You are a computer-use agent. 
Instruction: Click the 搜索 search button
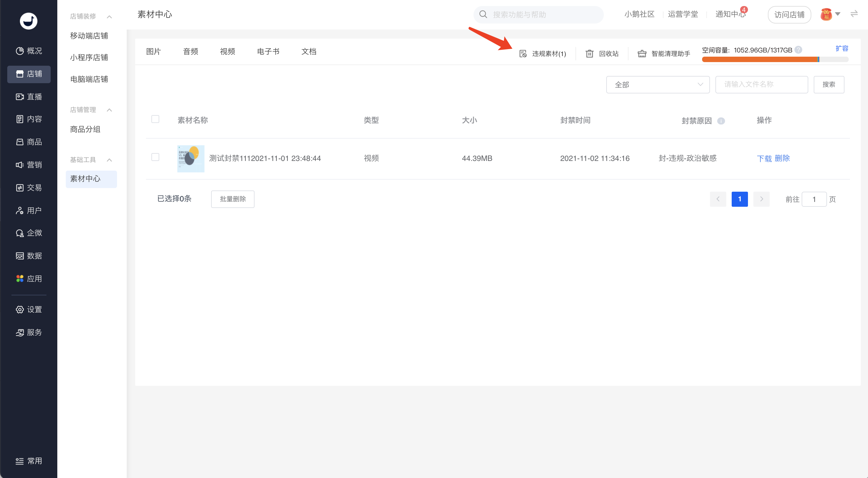[x=828, y=84]
